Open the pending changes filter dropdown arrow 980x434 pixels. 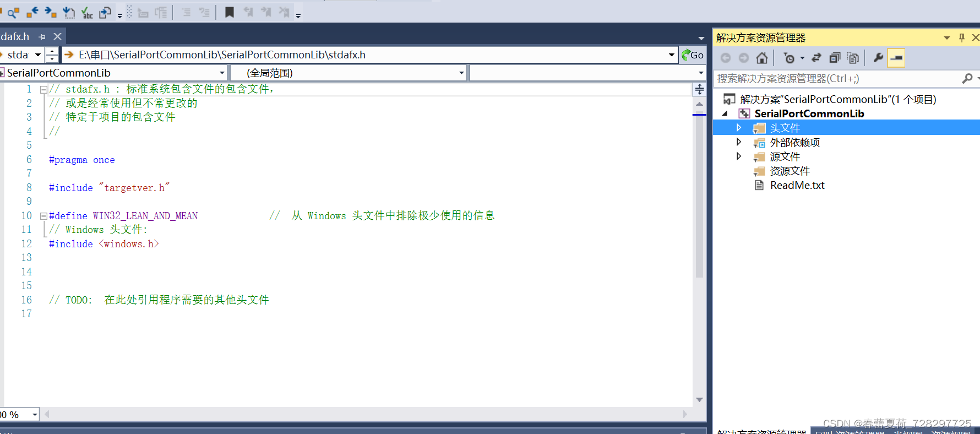click(802, 58)
